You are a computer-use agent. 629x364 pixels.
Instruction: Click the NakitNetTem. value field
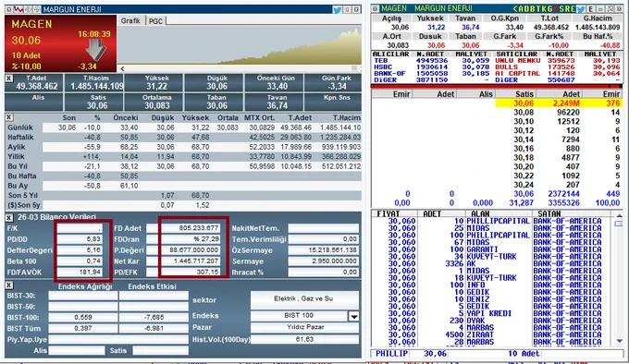pos(324,228)
